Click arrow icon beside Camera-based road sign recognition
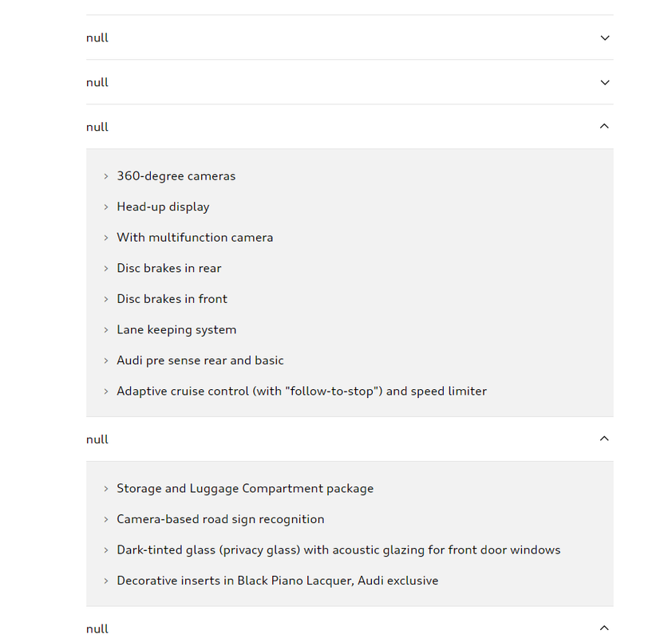 coord(106,519)
